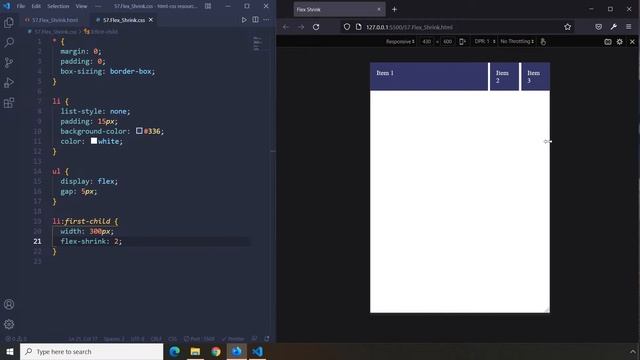The width and height of the screenshot is (640, 360).
Task: Go forward in Firefox
Action: (301, 27)
